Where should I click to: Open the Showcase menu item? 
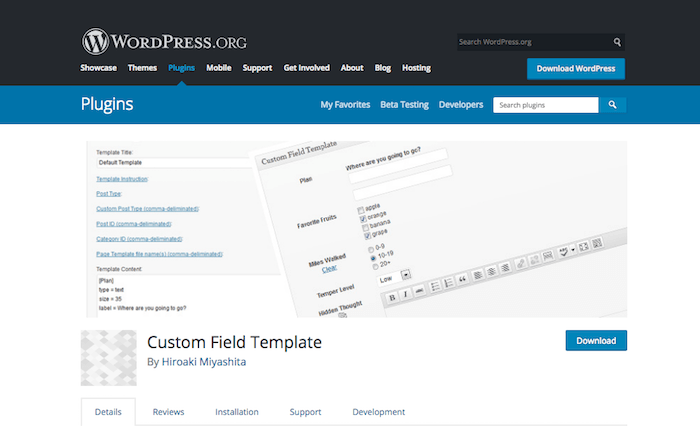98,68
